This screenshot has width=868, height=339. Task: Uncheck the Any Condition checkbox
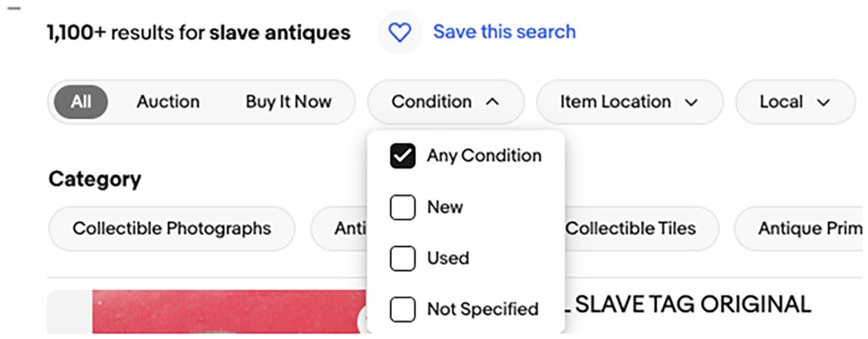pos(402,156)
